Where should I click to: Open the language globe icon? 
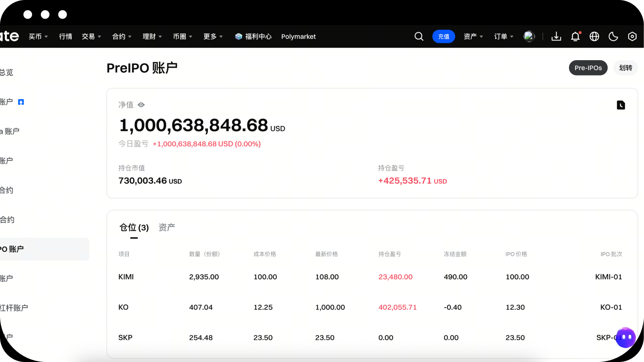pyautogui.click(x=594, y=37)
